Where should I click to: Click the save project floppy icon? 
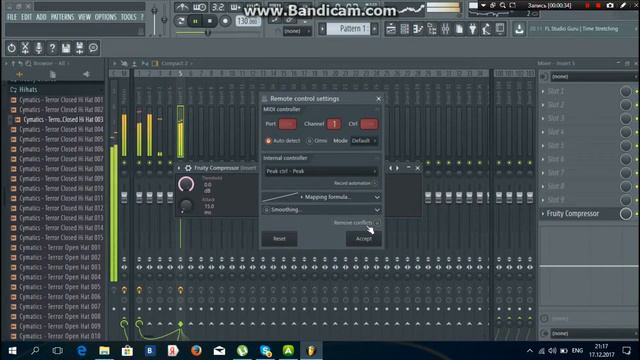point(66,48)
